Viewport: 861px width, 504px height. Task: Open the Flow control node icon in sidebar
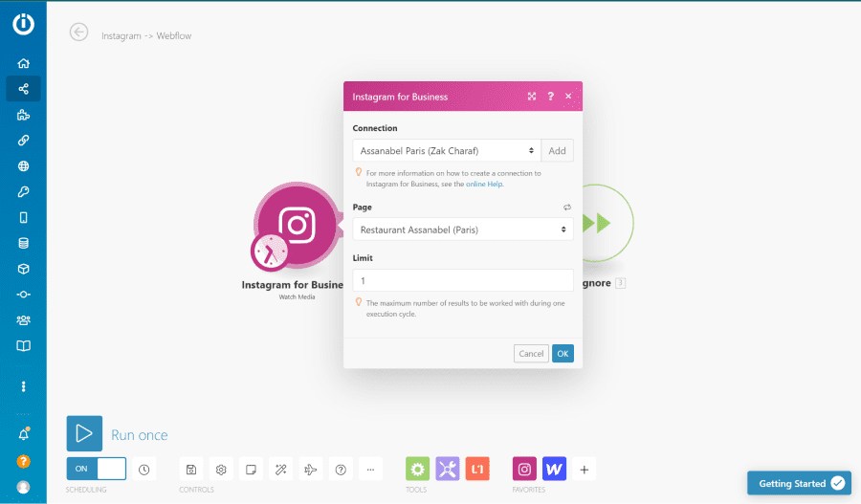click(23, 295)
